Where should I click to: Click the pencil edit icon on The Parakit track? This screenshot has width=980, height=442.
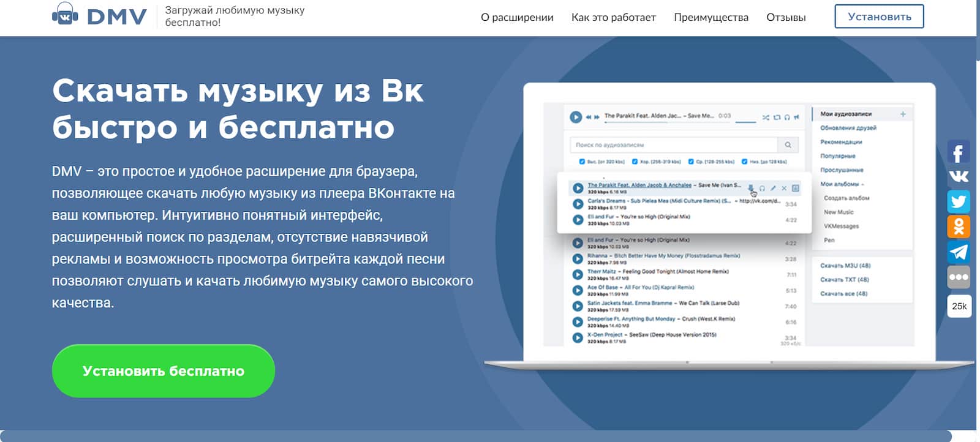tap(773, 188)
